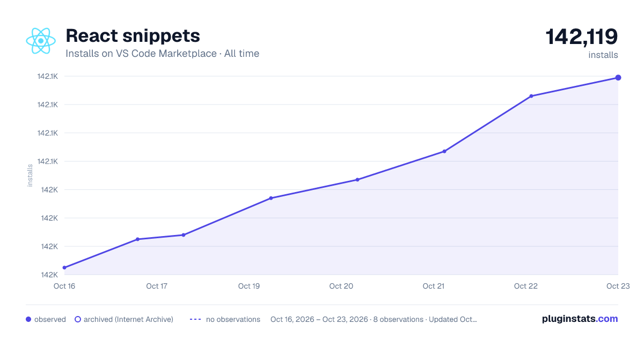Click the 142,119 installs total
The height and width of the screenshot is (338, 644).
(x=582, y=36)
